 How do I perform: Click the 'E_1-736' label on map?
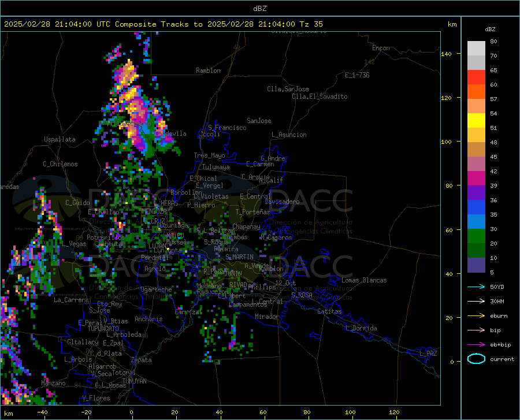pos(357,75)
